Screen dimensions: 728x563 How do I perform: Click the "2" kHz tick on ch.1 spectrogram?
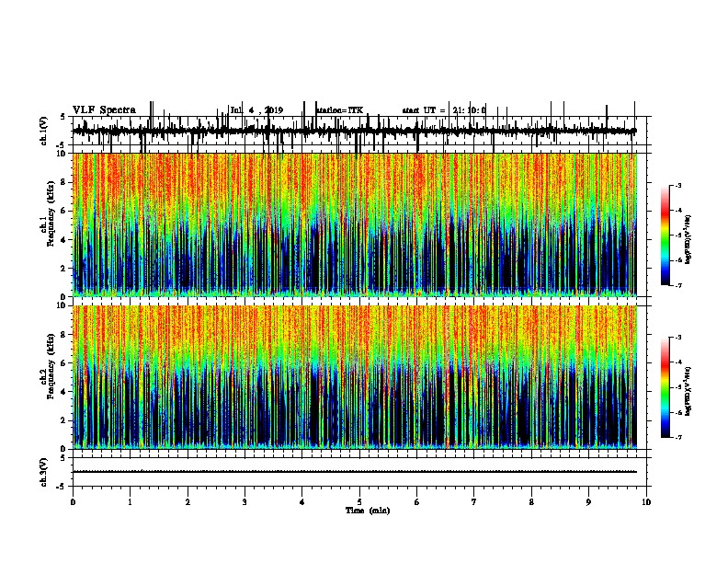click(x=64, y=268)
